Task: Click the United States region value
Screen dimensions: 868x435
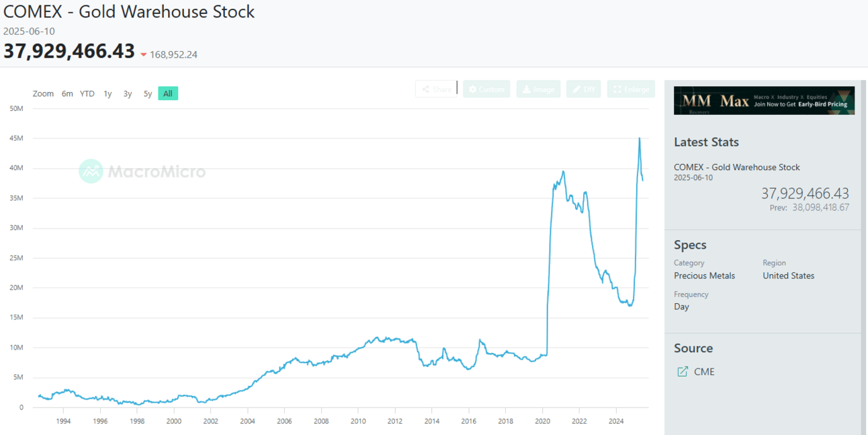Action: pos(788,276)
